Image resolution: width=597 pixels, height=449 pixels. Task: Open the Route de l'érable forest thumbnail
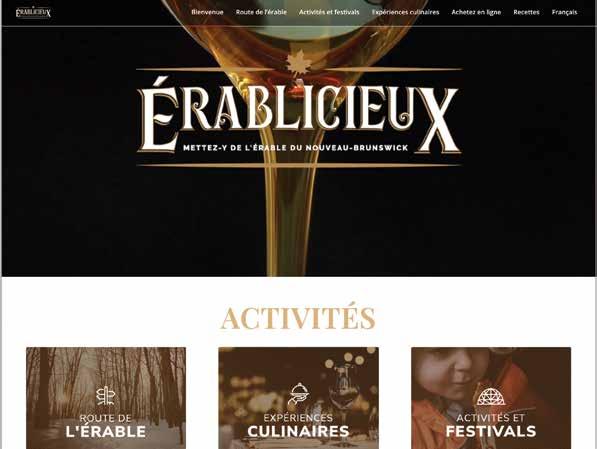tap(106, 398)
